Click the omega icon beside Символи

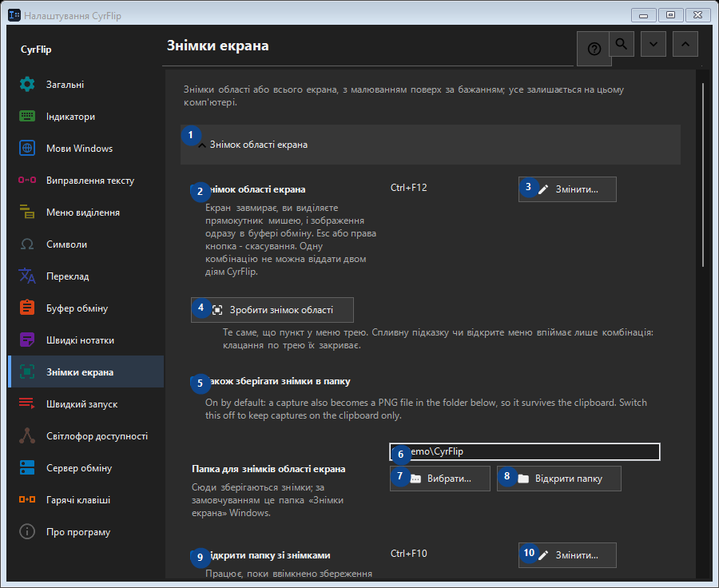pyautogui.click(x=27, y=244)
